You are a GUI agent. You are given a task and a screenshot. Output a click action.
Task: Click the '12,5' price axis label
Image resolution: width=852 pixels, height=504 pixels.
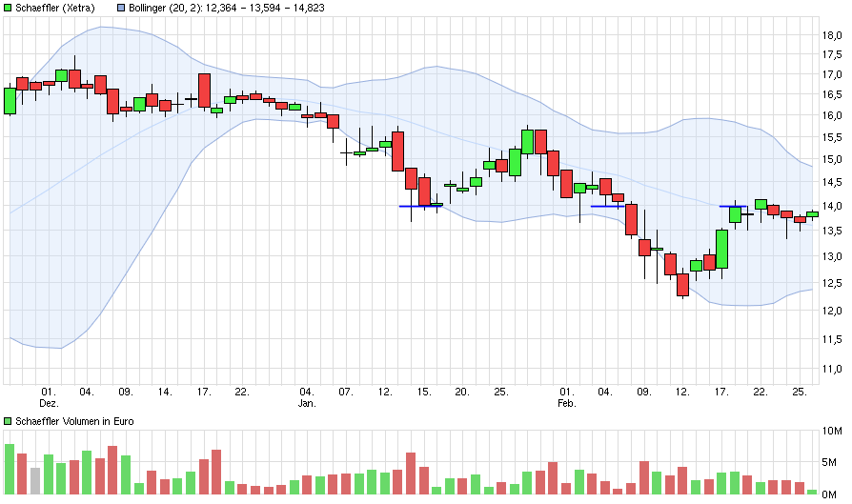(x=832, y=283)
